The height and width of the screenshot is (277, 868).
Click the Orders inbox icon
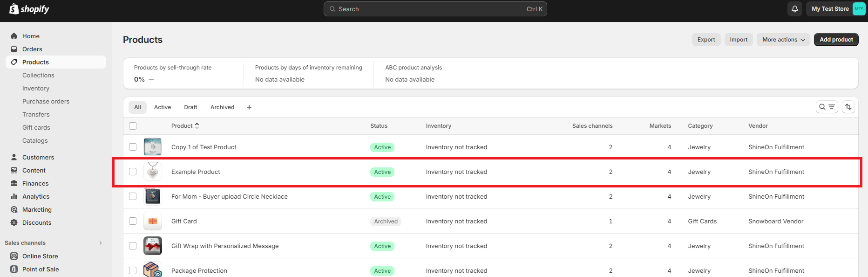[14, 49]
